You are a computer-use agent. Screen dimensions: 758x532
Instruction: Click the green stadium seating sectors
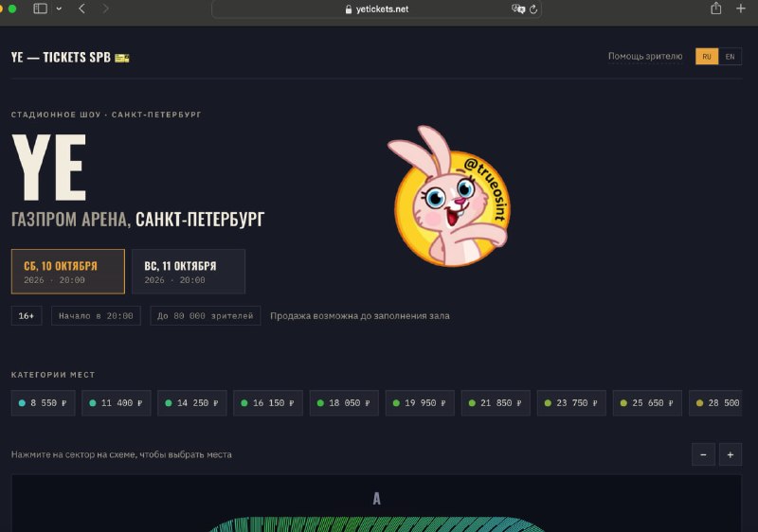point(376,524)
